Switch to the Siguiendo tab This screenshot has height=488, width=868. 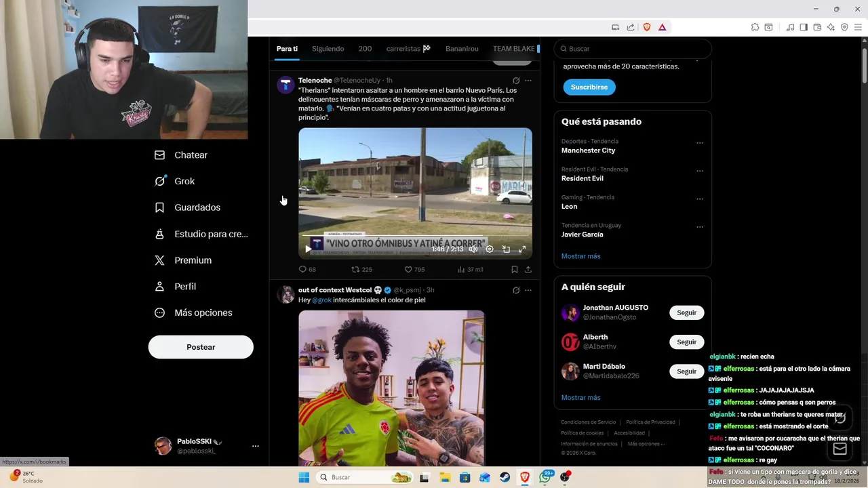328,49
